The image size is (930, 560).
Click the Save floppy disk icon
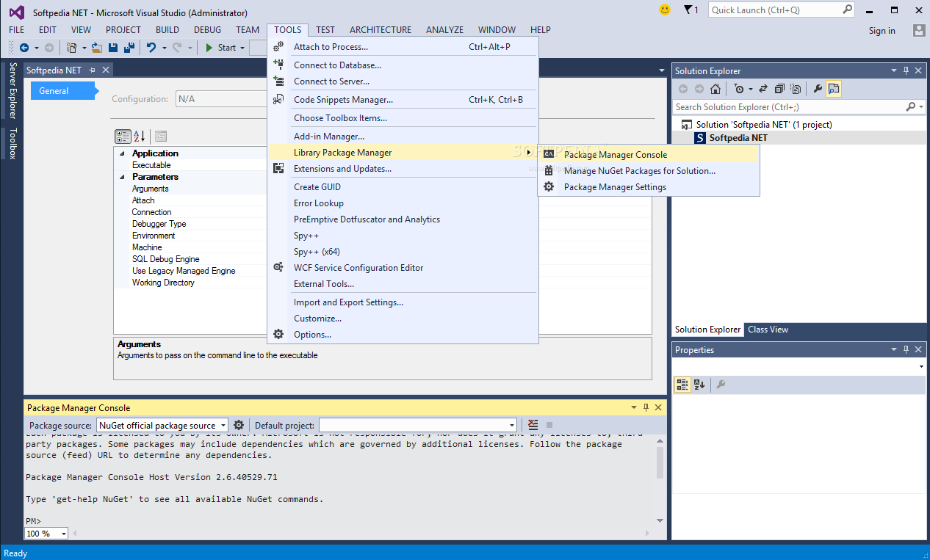[113, 48]
